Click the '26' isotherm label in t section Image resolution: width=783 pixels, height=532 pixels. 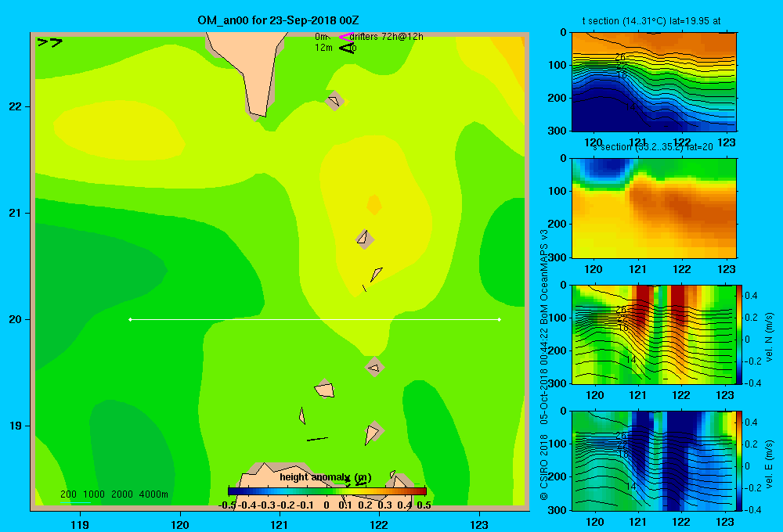[x=619, y=57]
